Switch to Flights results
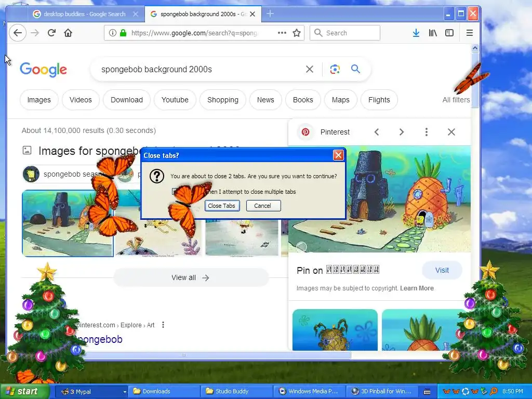 tap(379, 100)
